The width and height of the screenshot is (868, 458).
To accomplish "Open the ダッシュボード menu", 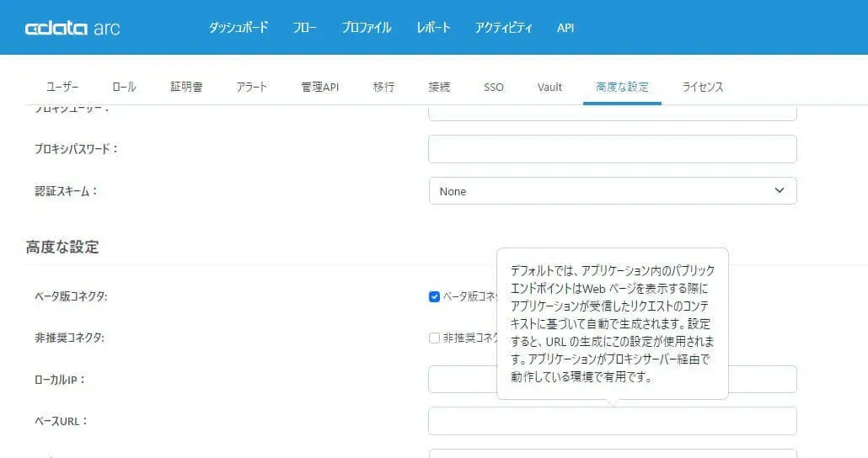I will click(x=238, y=28).
